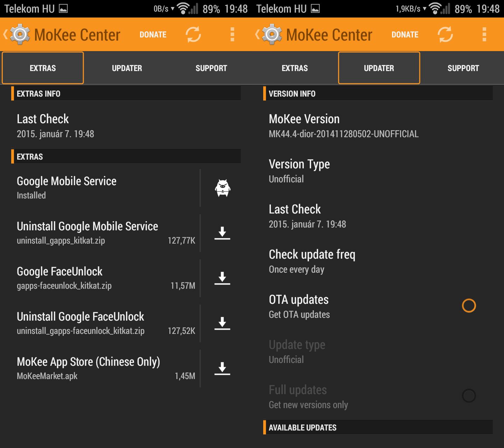Screen dimensions: 504x448
Task: Download MoKeeMarket.apk arrow icon
Action: 222,368
